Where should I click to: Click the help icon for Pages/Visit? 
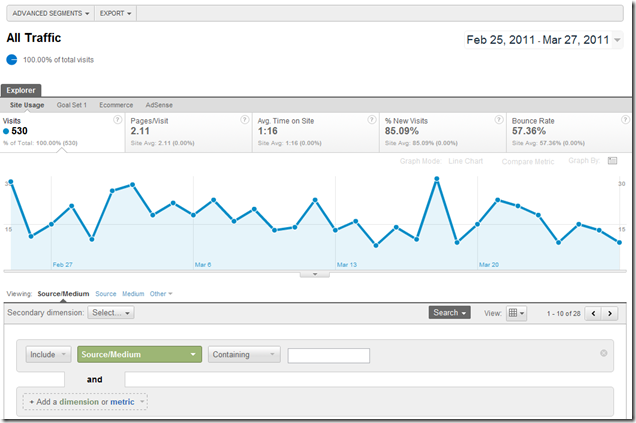pyautogui.click(x=245, y=120)
